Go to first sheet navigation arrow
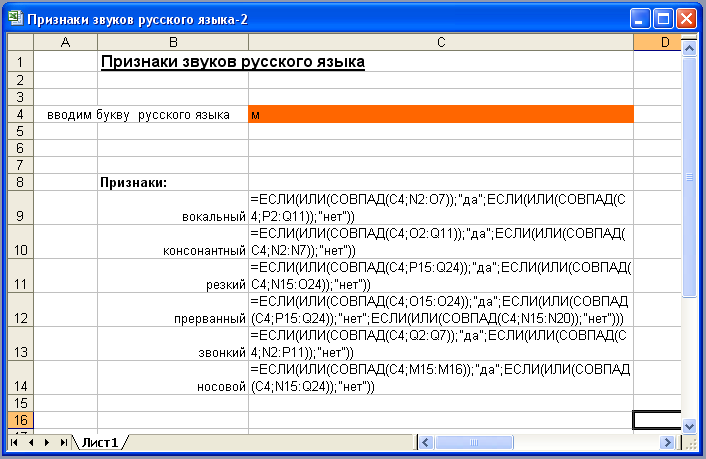This screenshot has height=459, width=706. pos(14,442)
